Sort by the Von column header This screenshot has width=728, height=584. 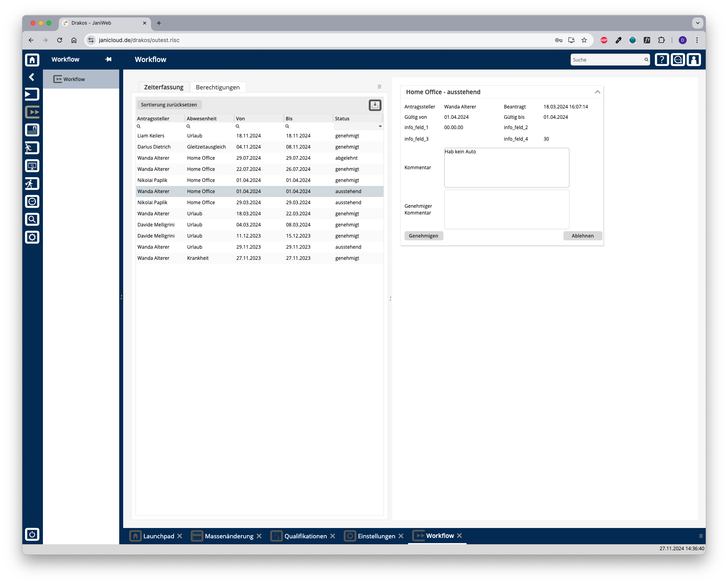point(258,118)
